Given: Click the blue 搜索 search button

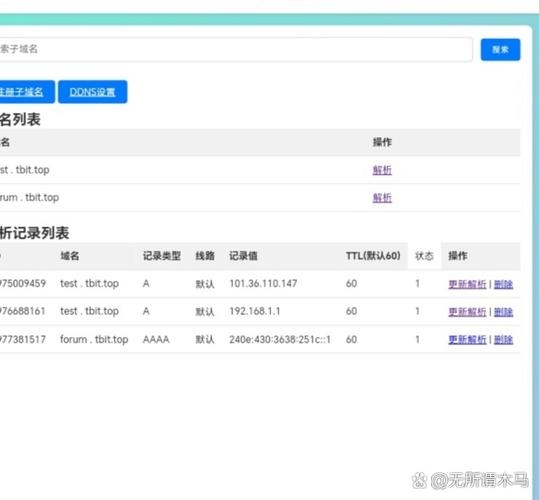Looking at the screenshot, I should (500, 49).
